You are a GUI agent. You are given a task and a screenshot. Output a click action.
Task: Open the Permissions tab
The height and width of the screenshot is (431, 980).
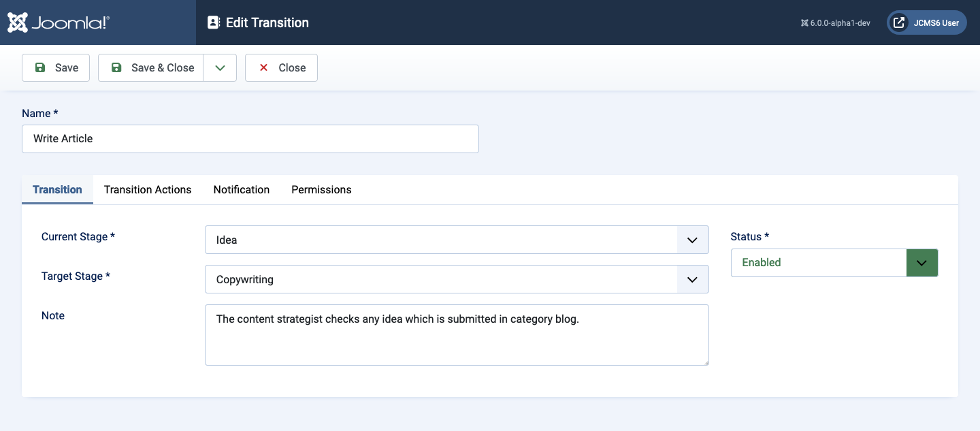click(321, 190)
